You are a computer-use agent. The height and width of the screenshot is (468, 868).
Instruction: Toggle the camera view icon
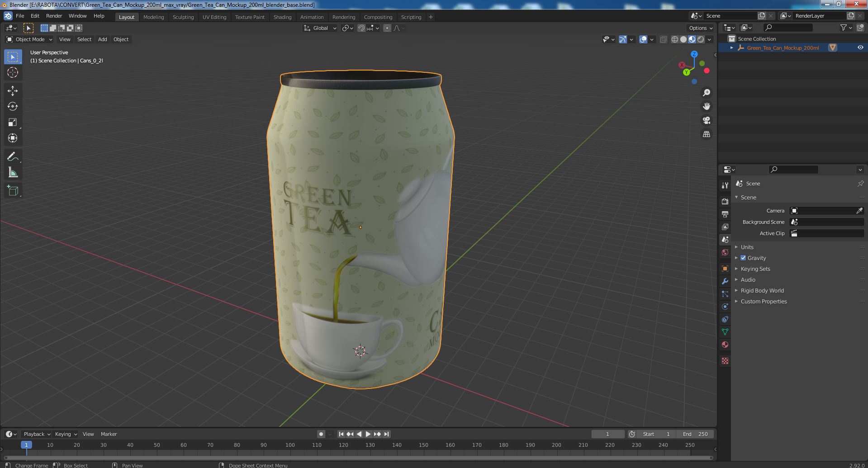[x=706, y=120]
